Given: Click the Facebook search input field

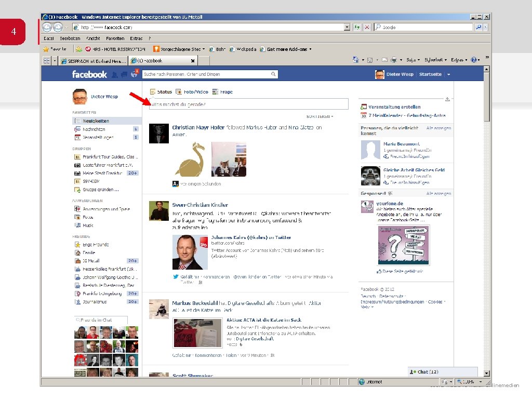Looking at the screenshot, I should [206, 74].
